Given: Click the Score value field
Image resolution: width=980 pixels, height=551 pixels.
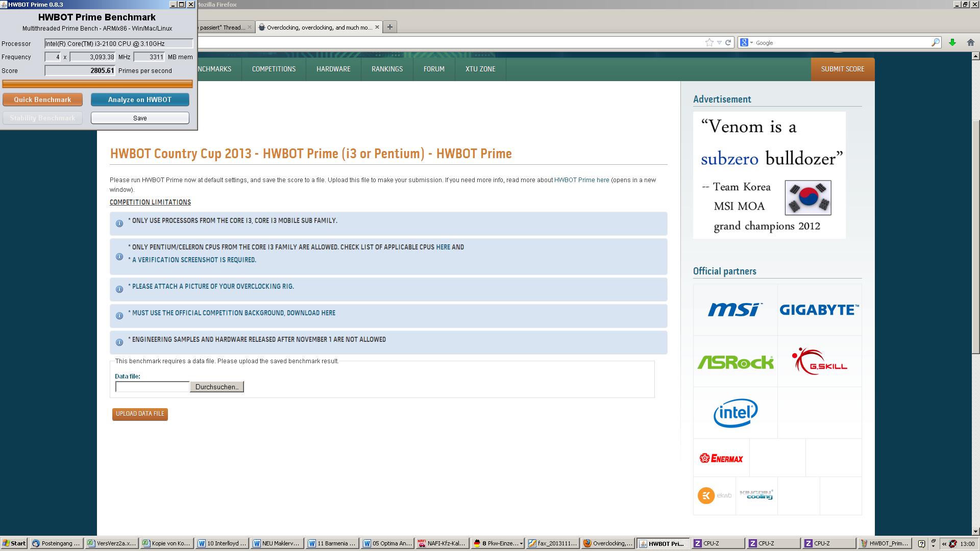Looking at the screenshot, I should point(80,70).
